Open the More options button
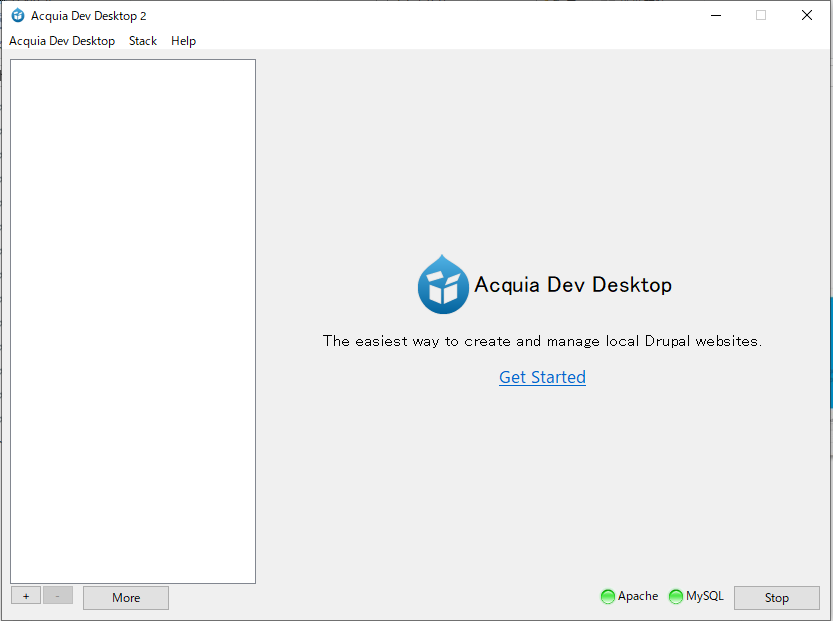The image size is (833, 621). point(126,598)
